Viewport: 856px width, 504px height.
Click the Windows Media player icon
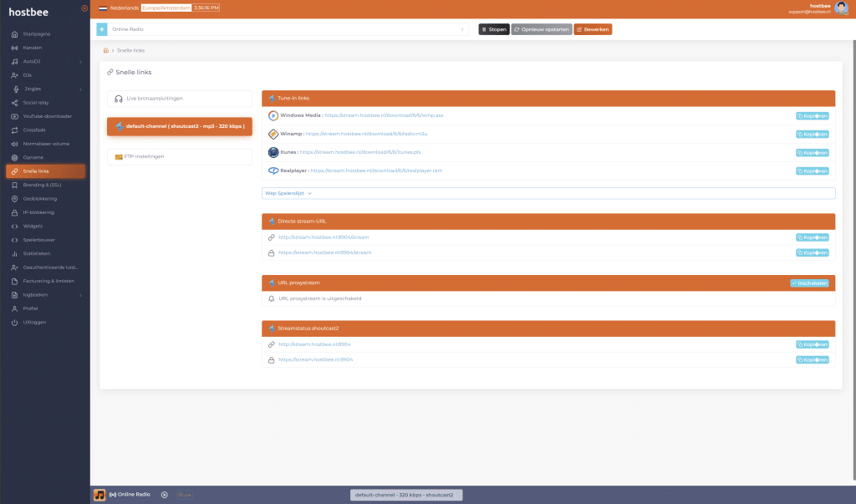(273, 115)
